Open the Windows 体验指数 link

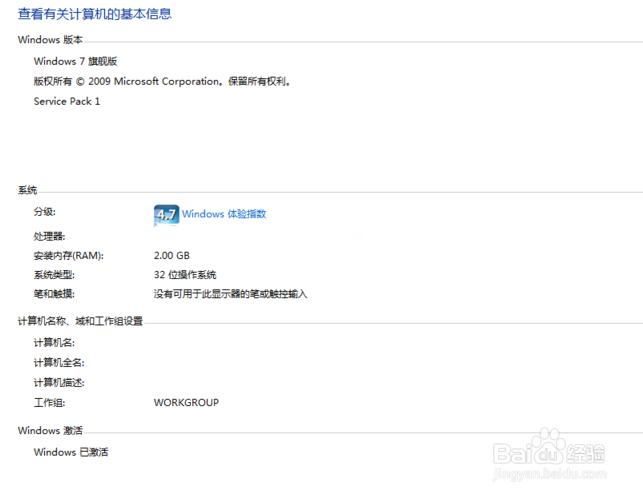224,214
